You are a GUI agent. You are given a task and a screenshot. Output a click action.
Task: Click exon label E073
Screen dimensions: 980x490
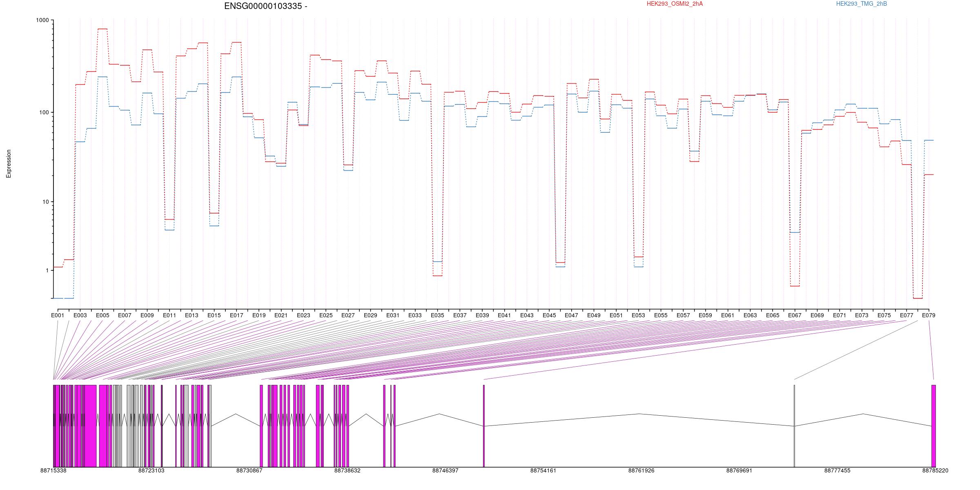coord(862,315)
